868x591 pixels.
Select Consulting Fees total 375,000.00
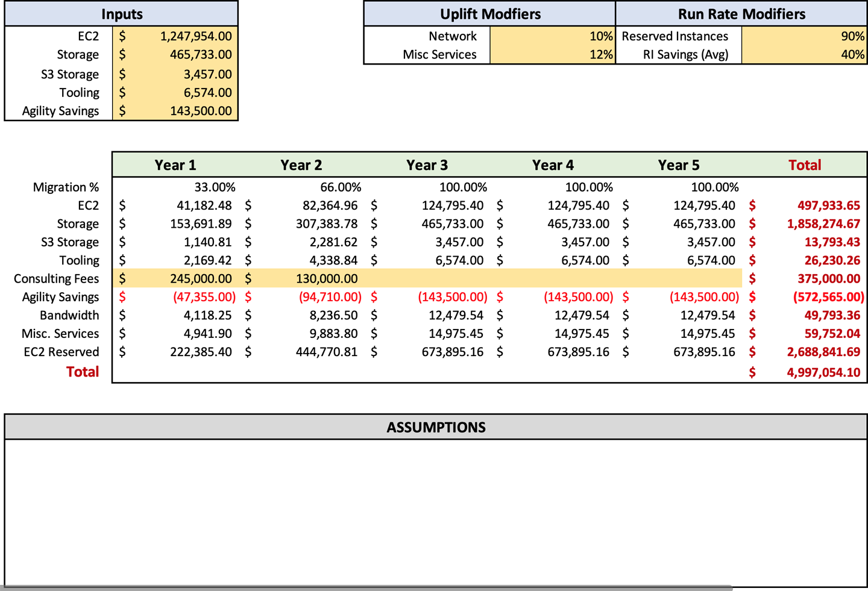(x=828, y=278)
